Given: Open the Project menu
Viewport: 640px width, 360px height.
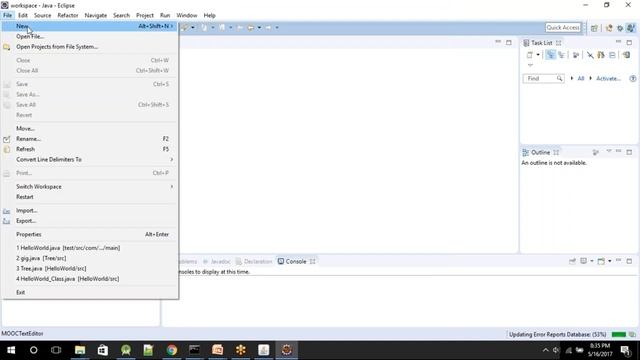Looking at the screenshot, I should 145,16.
